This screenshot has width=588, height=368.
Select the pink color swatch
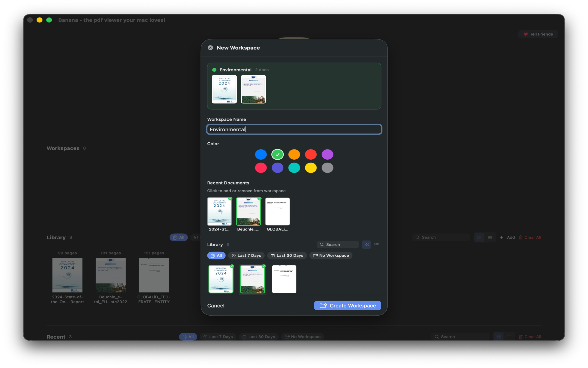pos(261,168)
